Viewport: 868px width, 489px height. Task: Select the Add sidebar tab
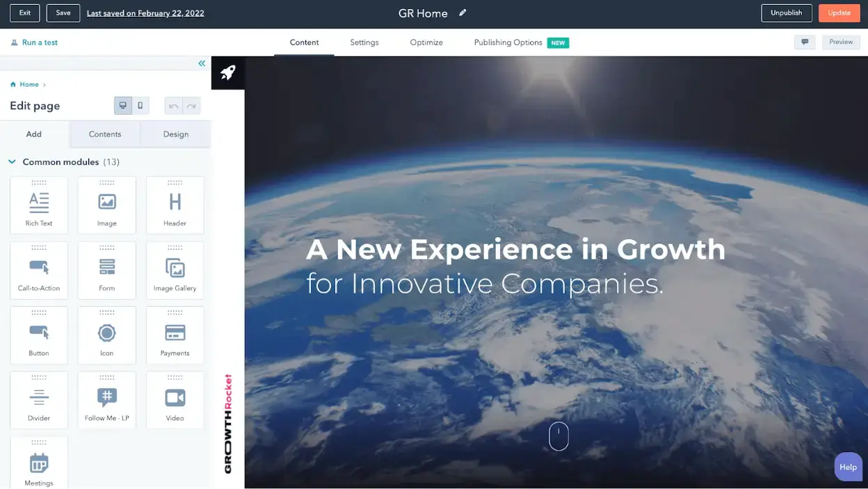[34, 134]
